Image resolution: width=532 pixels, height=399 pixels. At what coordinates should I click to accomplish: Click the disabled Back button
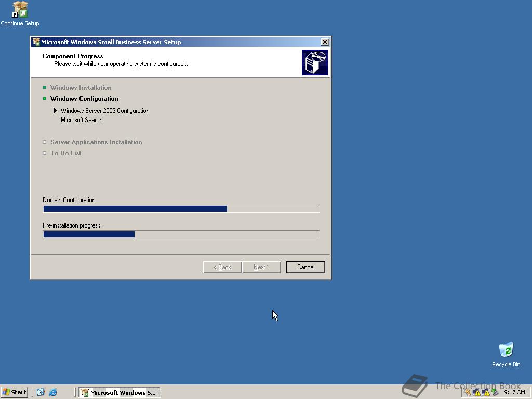coord(222,267)
